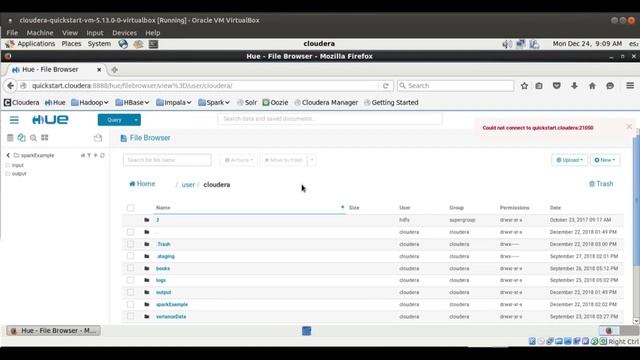Image resolution: width=640 pixels, height=360 pixels.
Task: Click the home icon next to sparkExample
Action: coord(82,155)
